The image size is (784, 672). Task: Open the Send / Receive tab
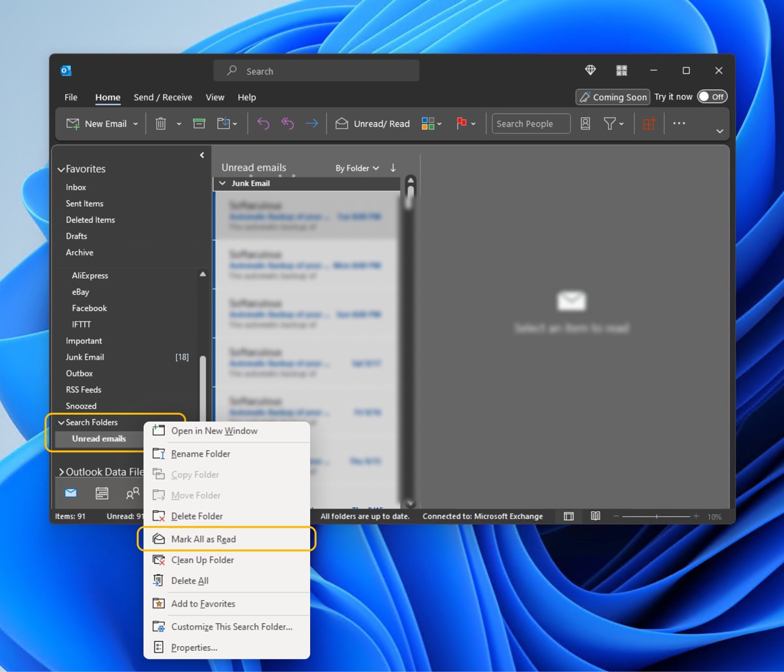[163, 98]
